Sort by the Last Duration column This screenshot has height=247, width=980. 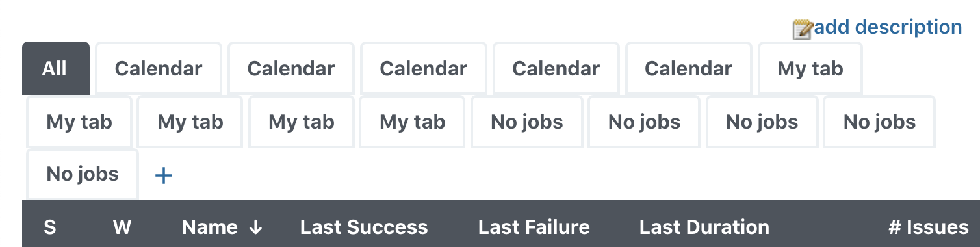704,227
